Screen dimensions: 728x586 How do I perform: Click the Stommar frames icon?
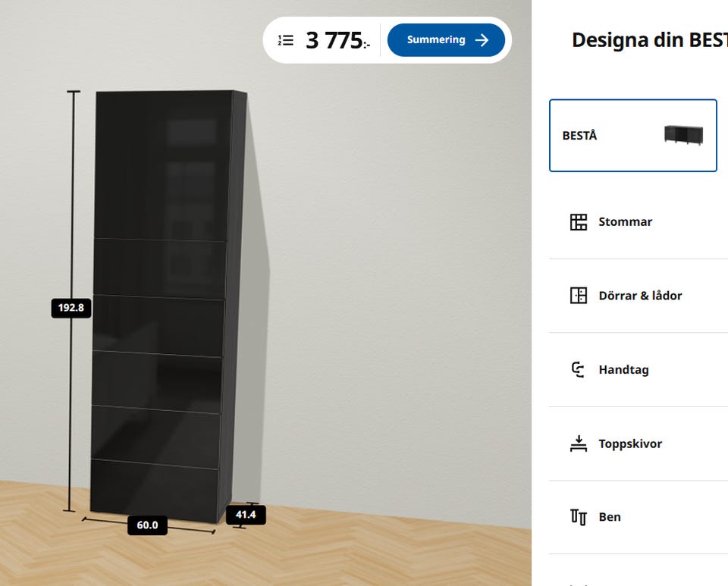pyautogui.click(x=579, y=222)
